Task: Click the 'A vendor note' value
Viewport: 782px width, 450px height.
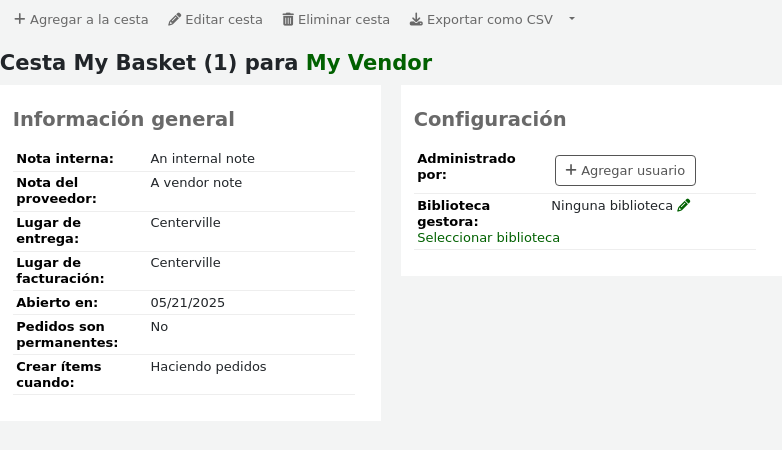Action: 196,182
